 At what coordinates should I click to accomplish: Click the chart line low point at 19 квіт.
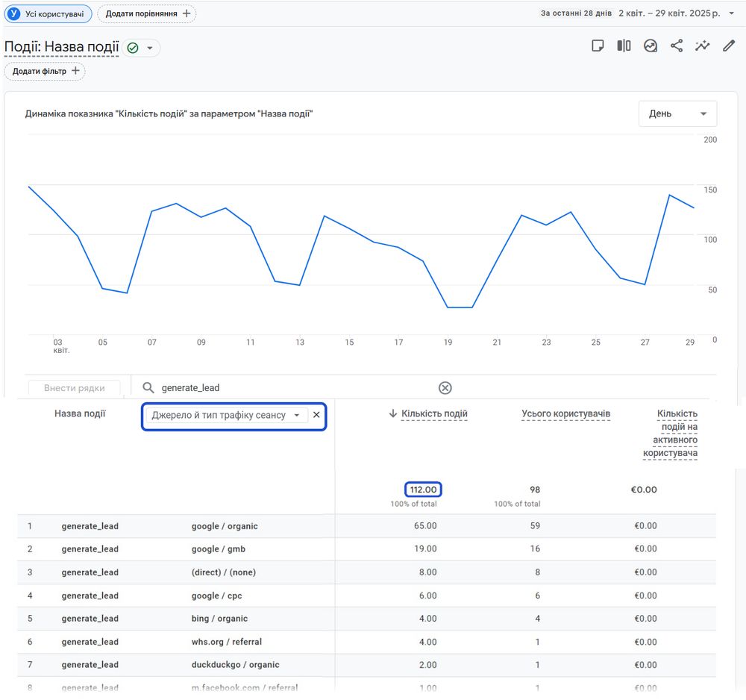[448, 307]
